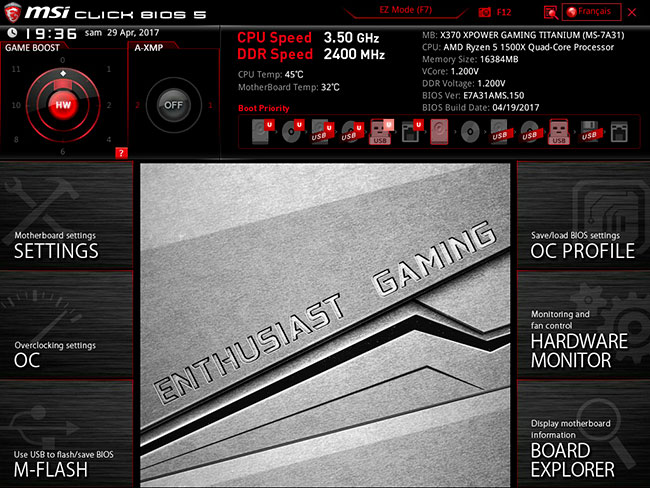Turn the Game Boost HW knob

click(x=63, y=104)
